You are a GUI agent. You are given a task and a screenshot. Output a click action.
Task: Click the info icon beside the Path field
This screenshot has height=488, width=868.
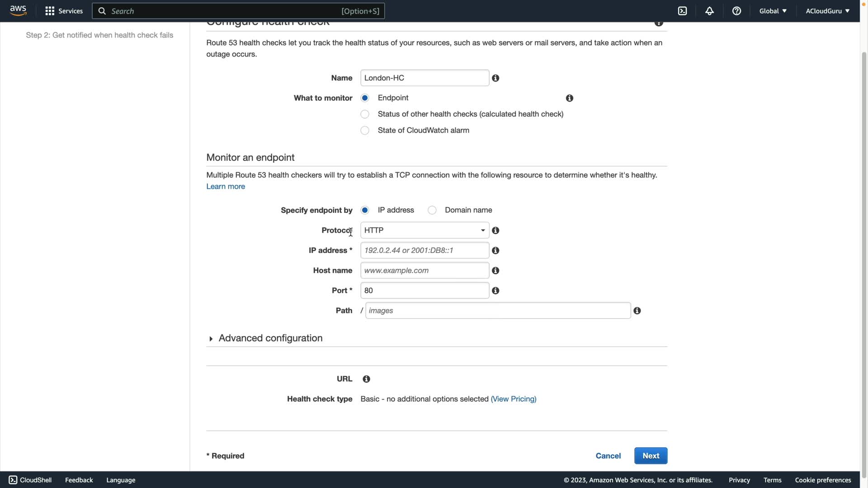coord(637,311)
